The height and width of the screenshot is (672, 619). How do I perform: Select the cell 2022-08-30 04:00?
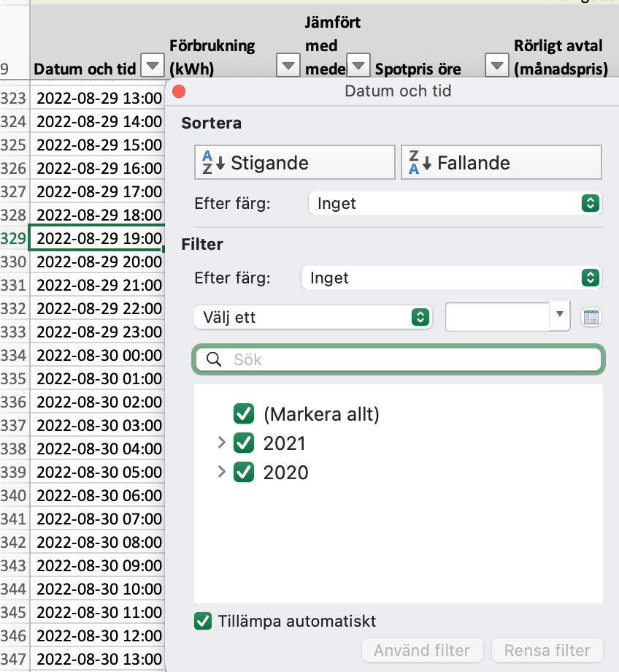[x=98, y=448]
